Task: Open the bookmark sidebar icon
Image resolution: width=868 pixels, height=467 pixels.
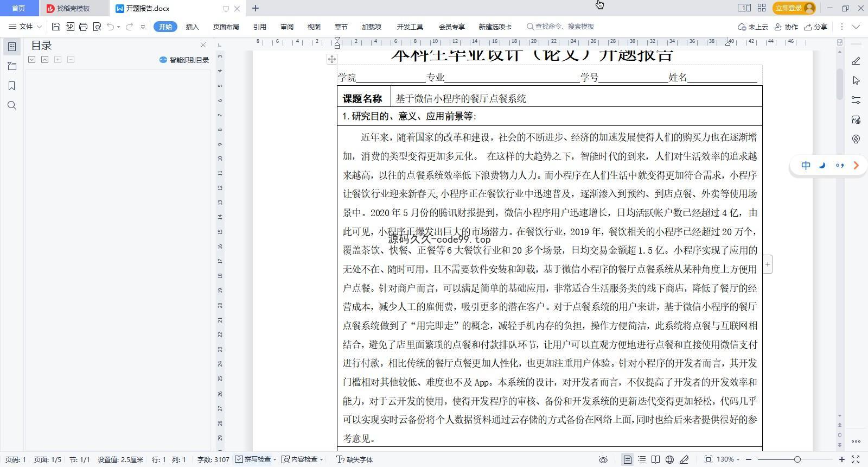Action: click(x=12, y=86)
